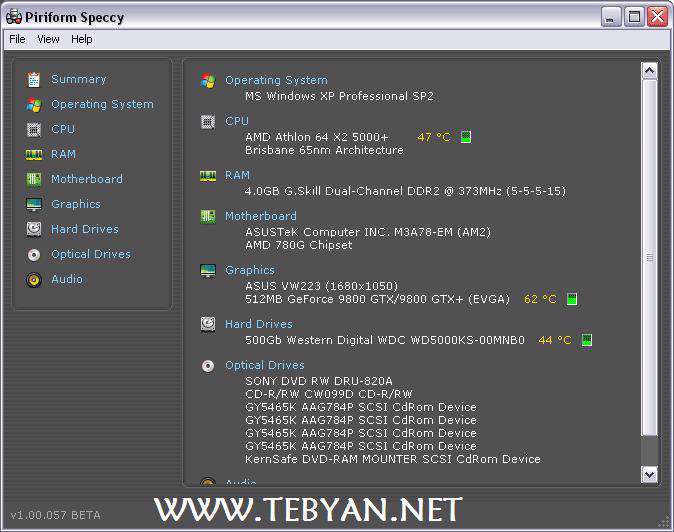Click the vertical scrollbar thumb

649,257
